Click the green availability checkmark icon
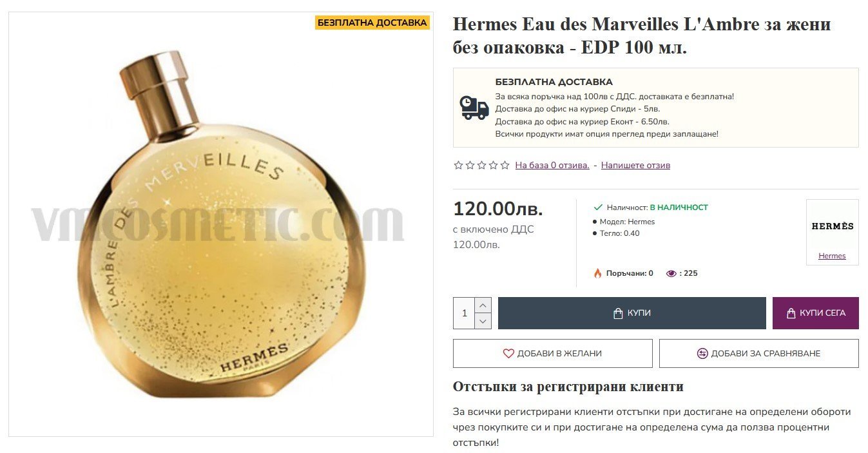Viewport: 868px width, 453px height. coord(598,207)
